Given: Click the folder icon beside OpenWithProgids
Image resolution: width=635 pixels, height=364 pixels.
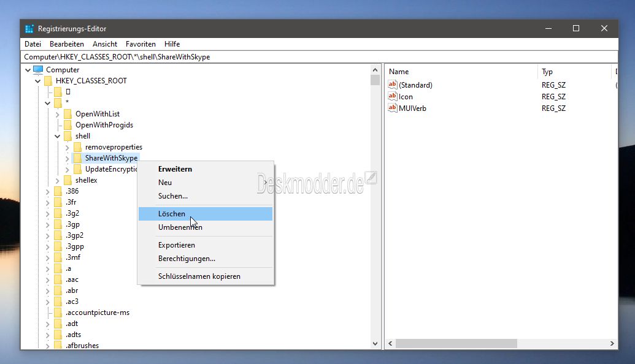Looking at the screenshot, I should click(67, 125).
